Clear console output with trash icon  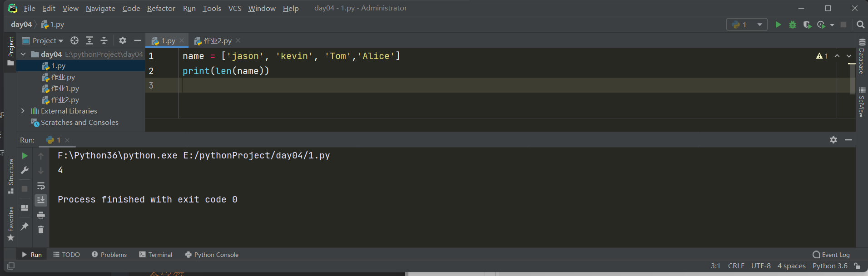[41, 230]
